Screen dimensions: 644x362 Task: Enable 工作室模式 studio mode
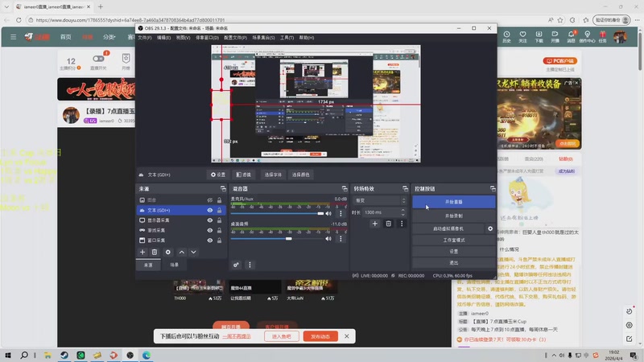(x=454, y=240)
